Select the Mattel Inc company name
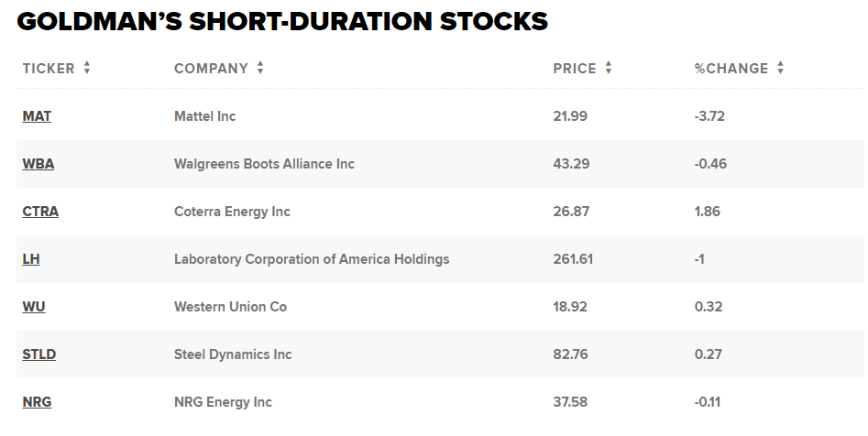Image resolution: width=868 pixels, height=436 pixels. point(204,116)
